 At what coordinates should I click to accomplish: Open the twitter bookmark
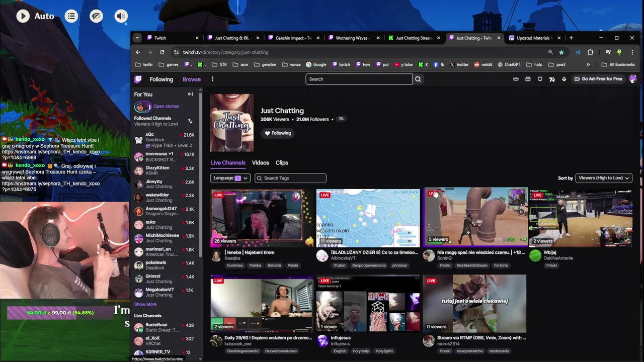click(459, 64)
